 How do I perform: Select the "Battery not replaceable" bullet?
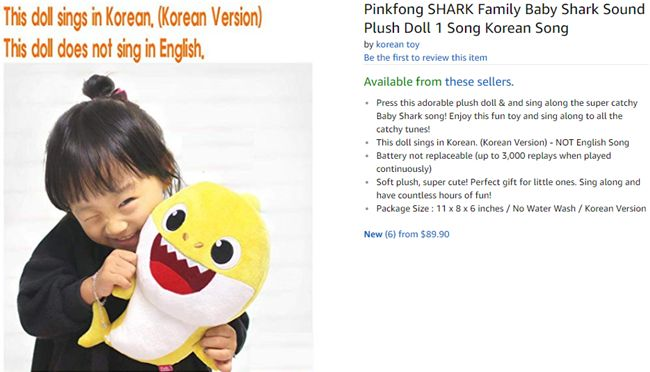(493, 162)
